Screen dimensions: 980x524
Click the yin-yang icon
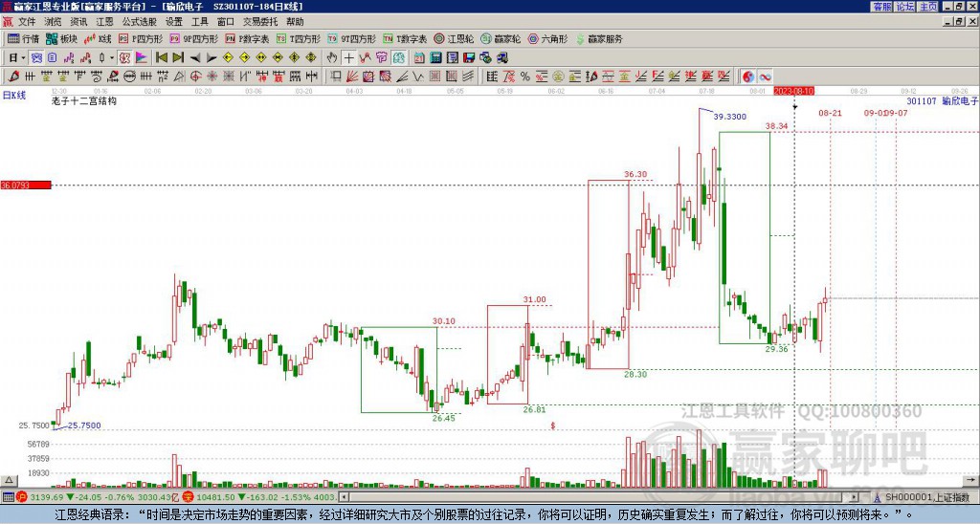click(748, 76)
